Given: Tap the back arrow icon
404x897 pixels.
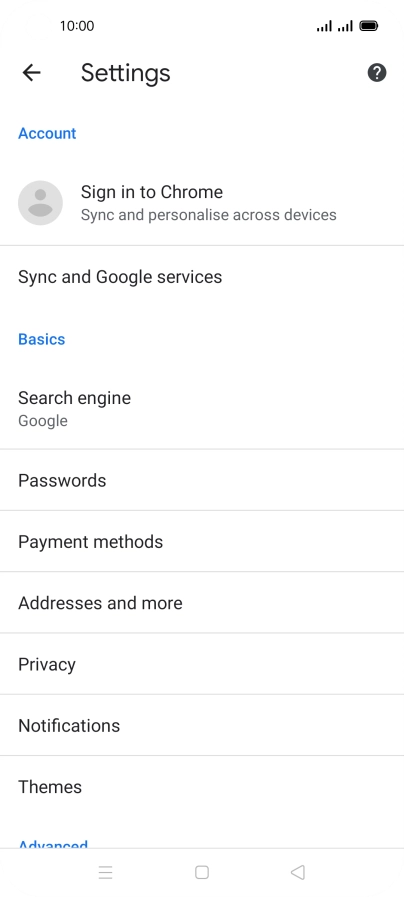Looking at the screenshot, I should click(31, 73).
